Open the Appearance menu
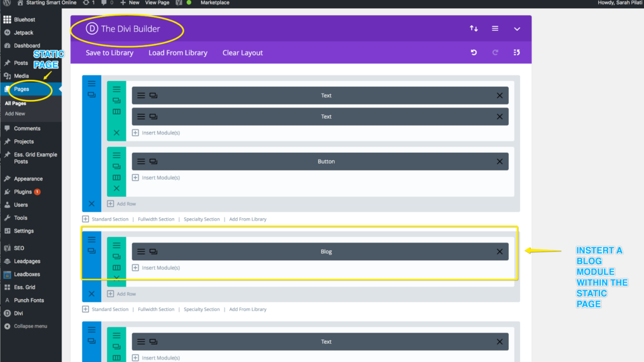 (28, 179)
